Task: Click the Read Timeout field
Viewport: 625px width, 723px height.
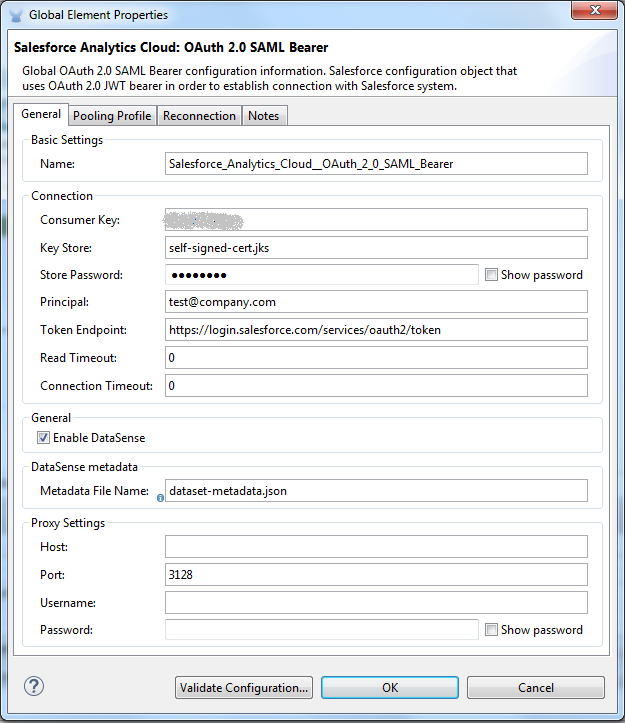Action: (x=376, y=358)
